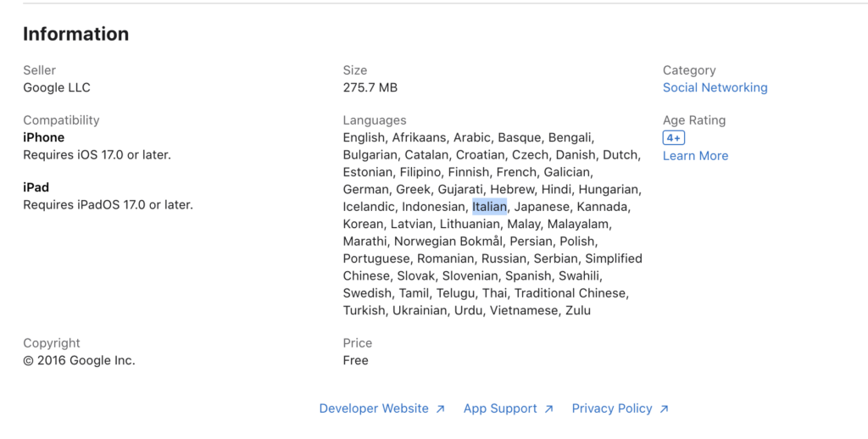Go to the App Support link

[x=500, y=408]
